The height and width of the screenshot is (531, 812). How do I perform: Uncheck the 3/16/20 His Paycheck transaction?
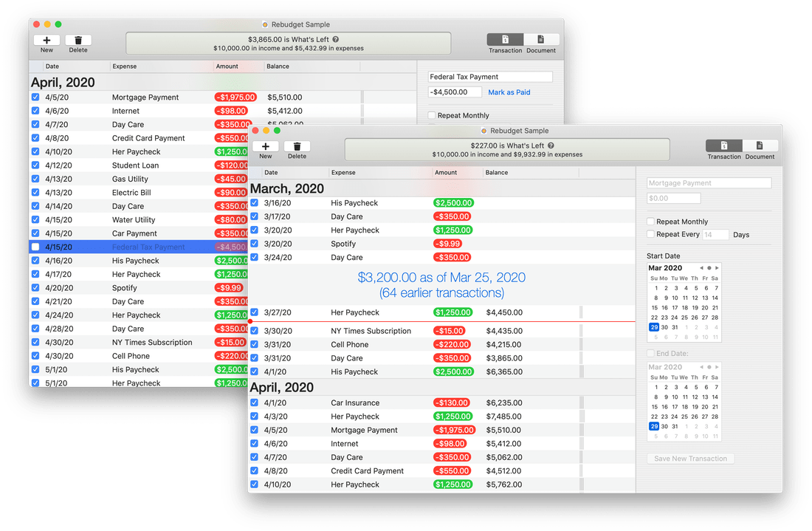coord(255,202)
